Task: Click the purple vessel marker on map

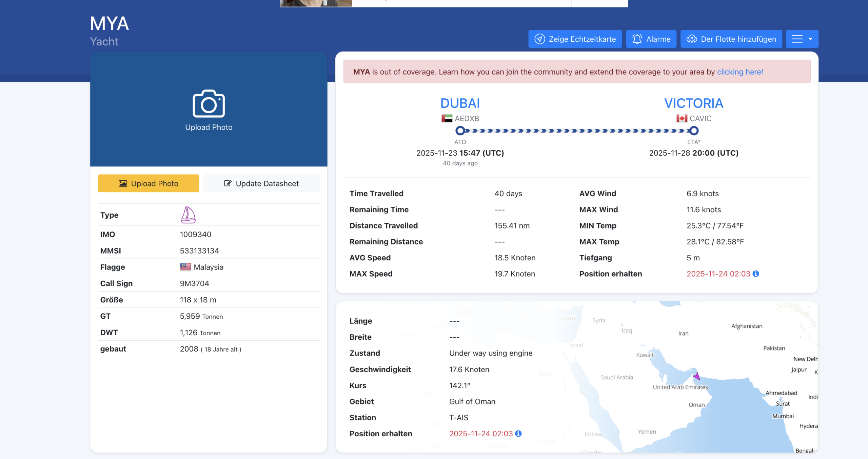Action: coord(697,376)
